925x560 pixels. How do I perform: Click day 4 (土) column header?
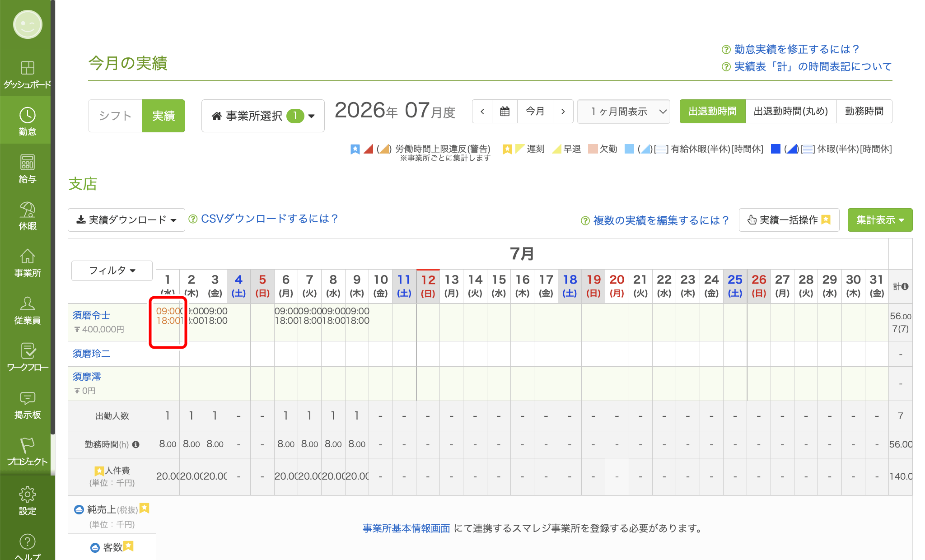(x=238, y=286)
